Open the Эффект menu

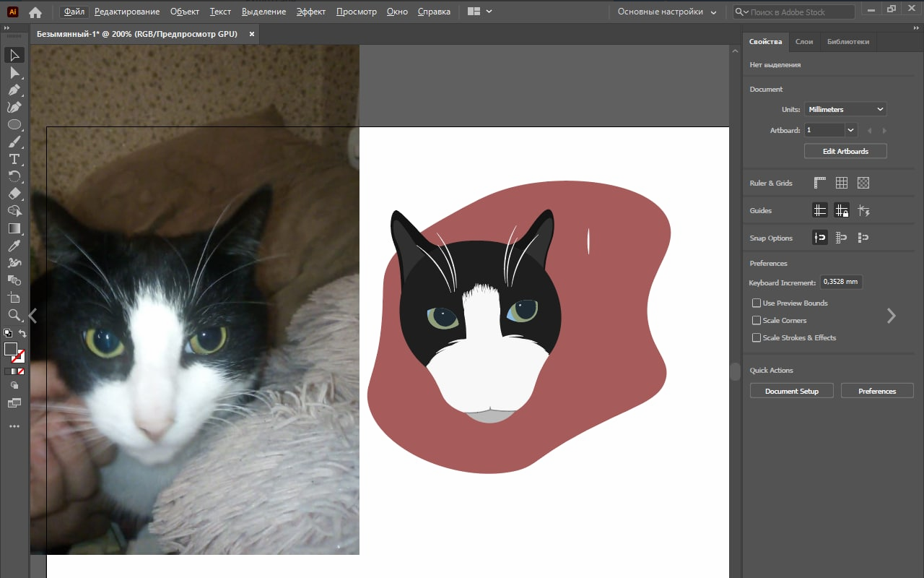[x=311, y=12]
